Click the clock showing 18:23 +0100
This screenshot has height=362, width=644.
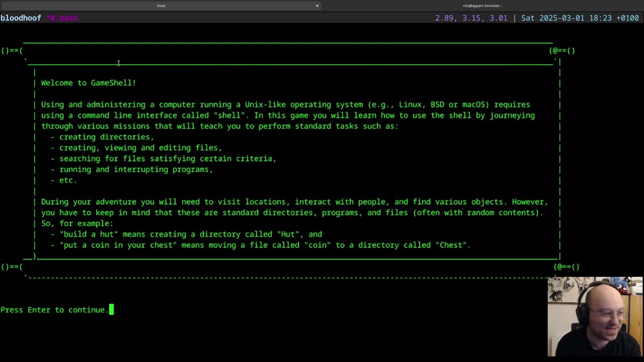tap(614, 18)
